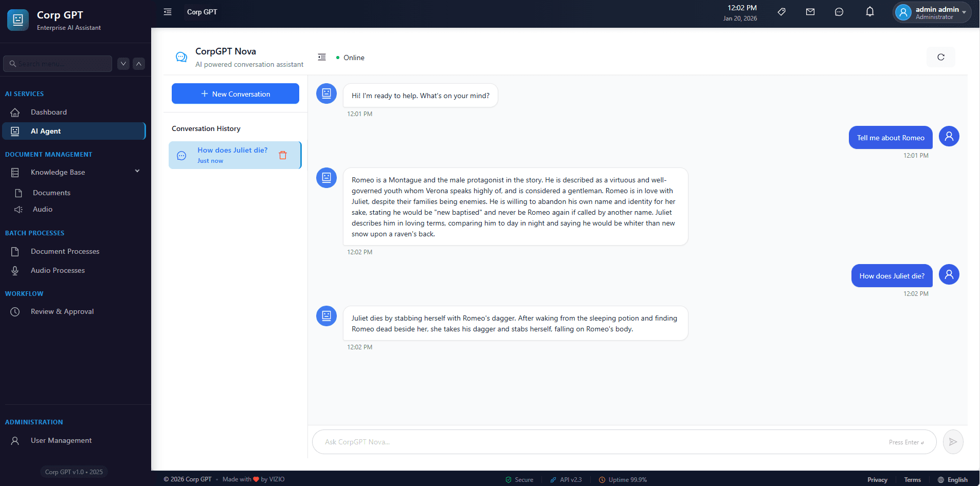Image resolution: width=980 pixels, height=486 pixels.
Task: Toggle the conversation history panel collapse
Action: [322, 57]
